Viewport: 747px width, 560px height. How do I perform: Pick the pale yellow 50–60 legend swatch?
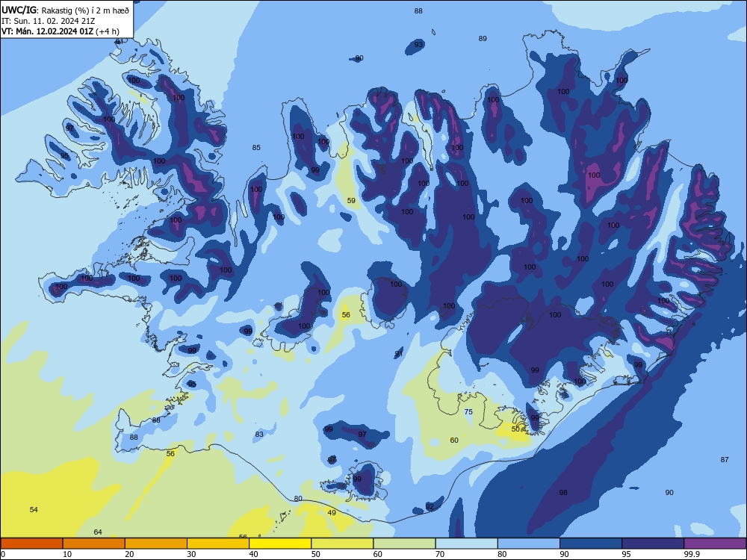click(x=342, y=544)
